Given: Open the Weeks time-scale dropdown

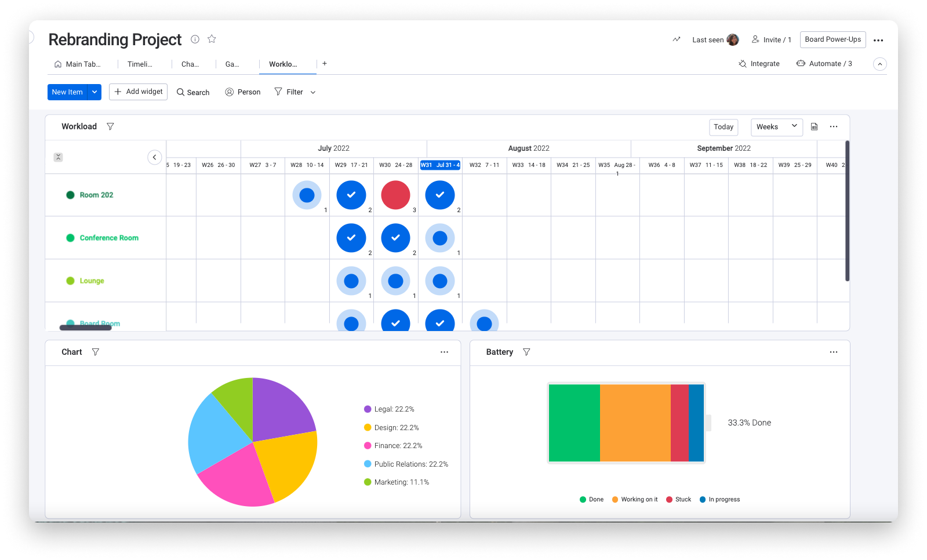Looking at the screenshot, I should tap(776, 127).
